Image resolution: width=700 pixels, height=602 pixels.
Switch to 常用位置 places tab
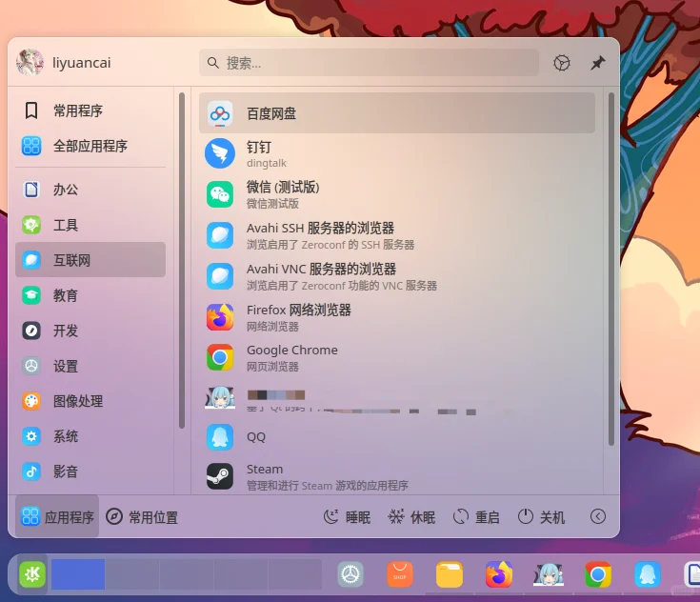[x=142, y=516]
